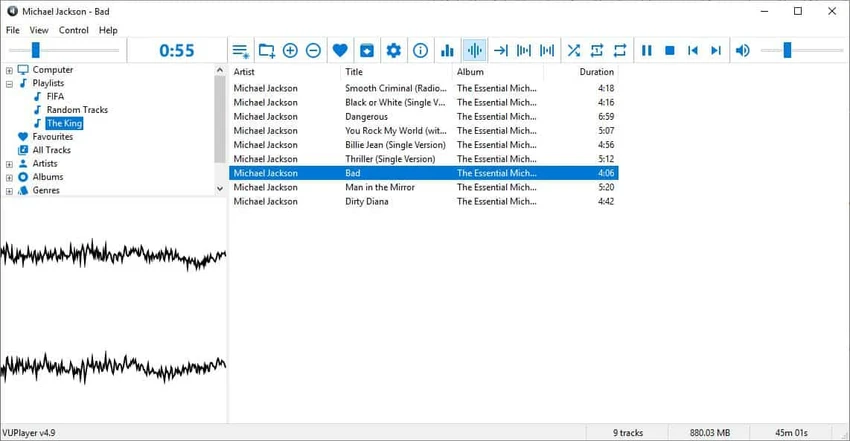This screenshot has width=850, height=441.
Task: Click the 0:55 elapsed time display
Action: (x=177, y=51)
